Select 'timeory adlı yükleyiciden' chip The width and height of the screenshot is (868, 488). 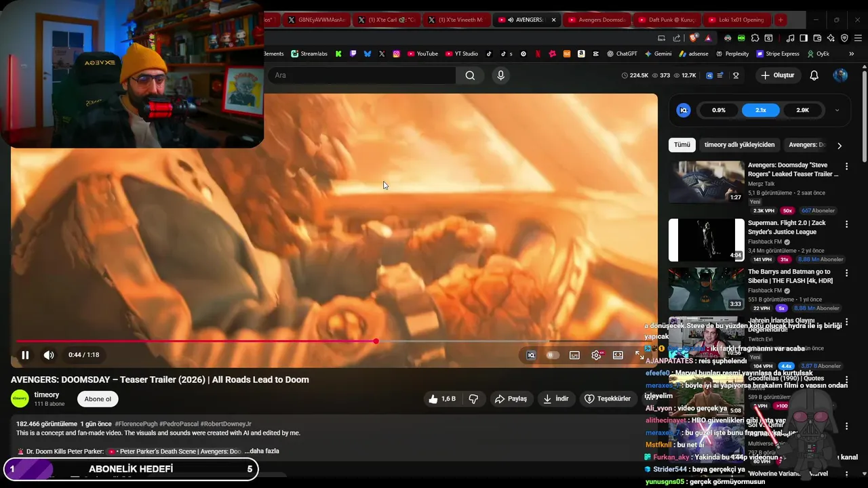(739, 145)
